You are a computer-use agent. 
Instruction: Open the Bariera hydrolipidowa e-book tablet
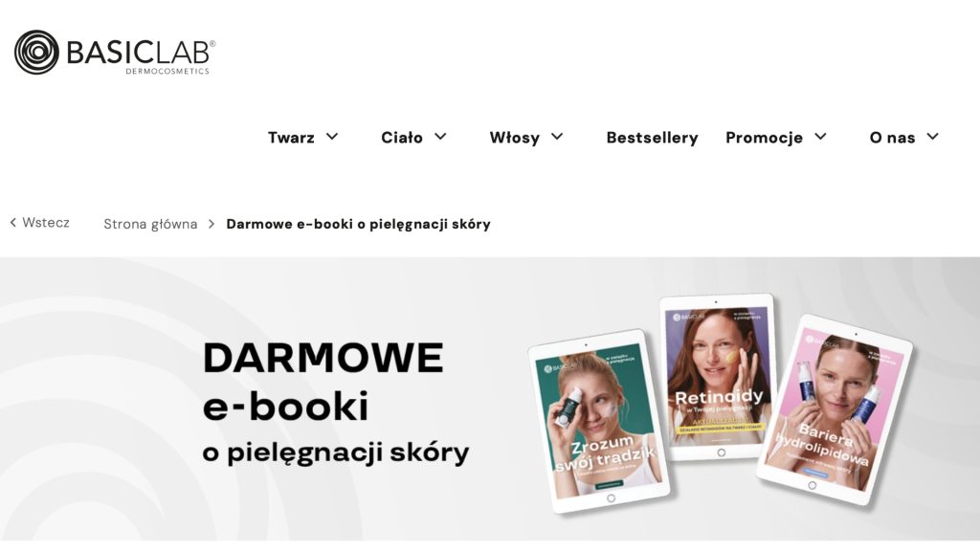[835, 411]
